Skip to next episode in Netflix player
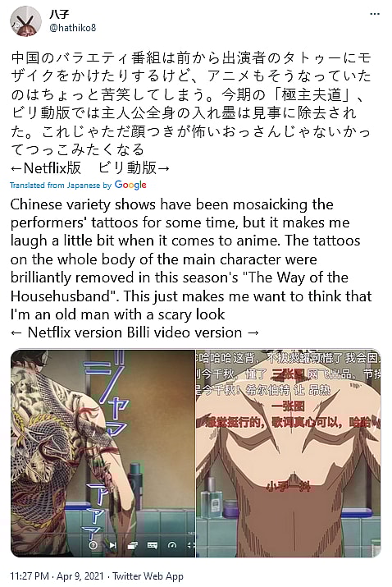The width and height of the screenshot is (392, 587). click(112, 545)
